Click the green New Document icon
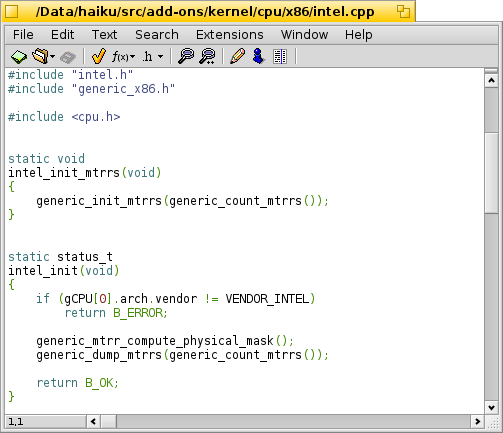The image size is (503, 433). [19, 57]
